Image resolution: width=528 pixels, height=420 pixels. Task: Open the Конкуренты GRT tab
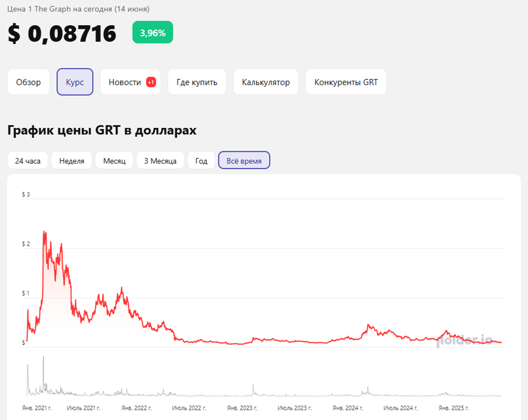[346, 82]
